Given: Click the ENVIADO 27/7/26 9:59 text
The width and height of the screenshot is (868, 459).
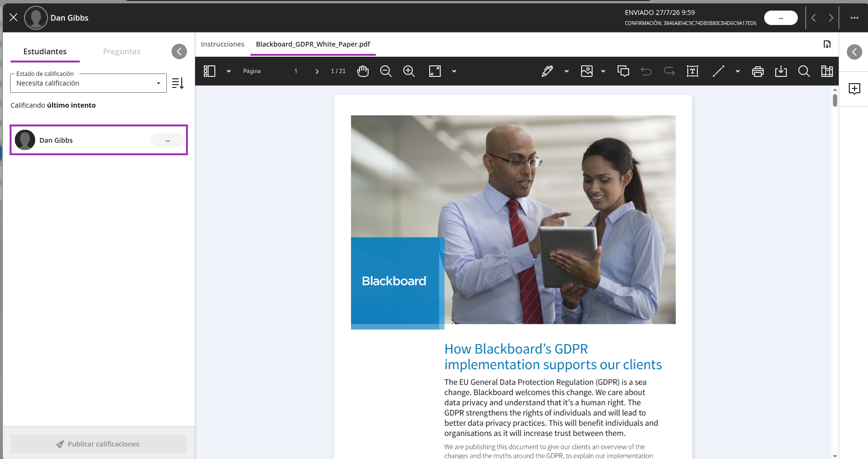Looking at the screenshot, I should [660, 12].
